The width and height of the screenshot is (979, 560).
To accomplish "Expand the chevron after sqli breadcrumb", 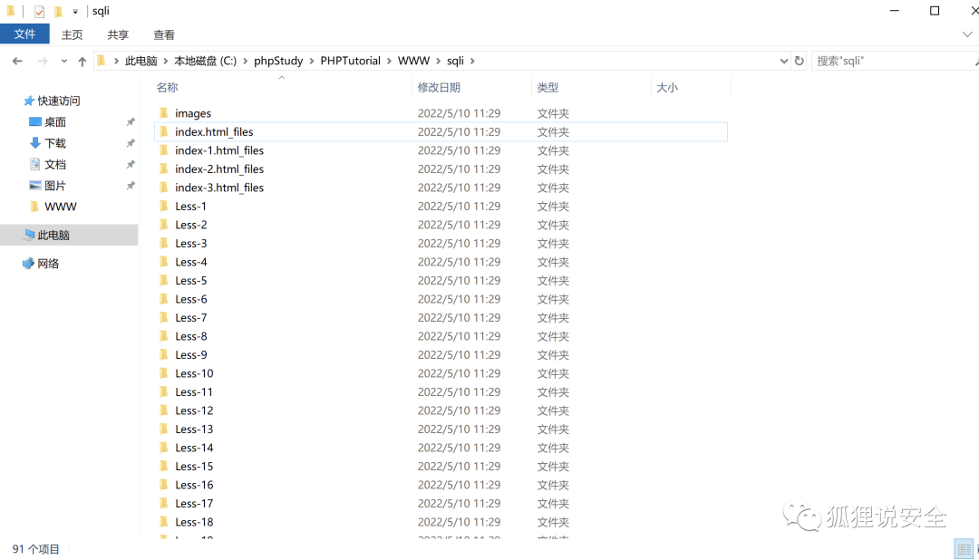I will (x=472, y=62).
